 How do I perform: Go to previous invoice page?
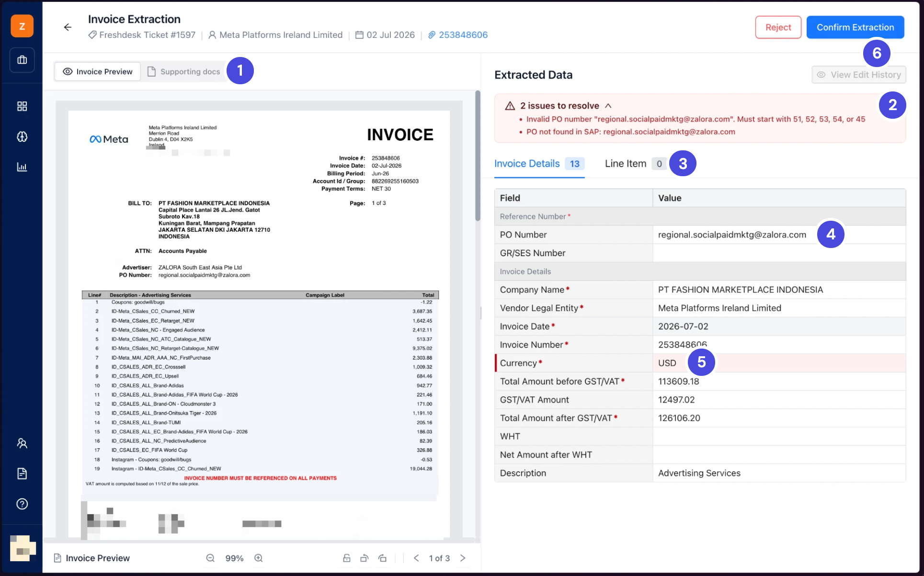pyautogui.click(x=416, y=558)
